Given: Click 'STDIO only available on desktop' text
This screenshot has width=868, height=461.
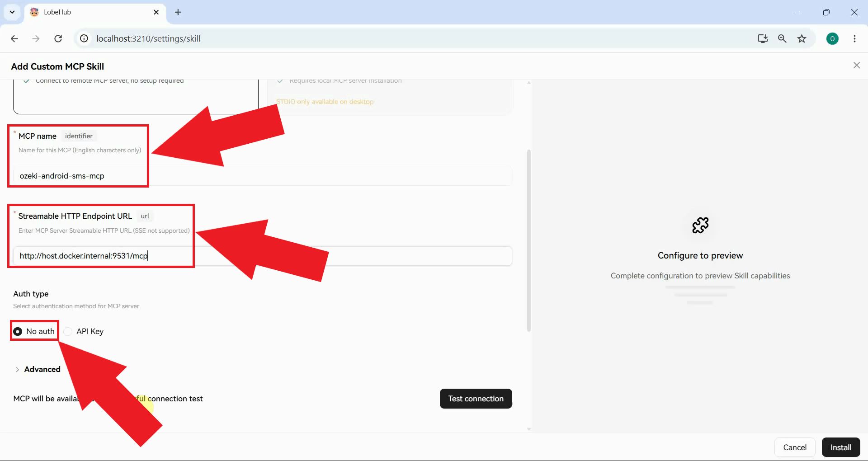Looking at the screenshot, I should pyautogui.click(x=325, y=102).
